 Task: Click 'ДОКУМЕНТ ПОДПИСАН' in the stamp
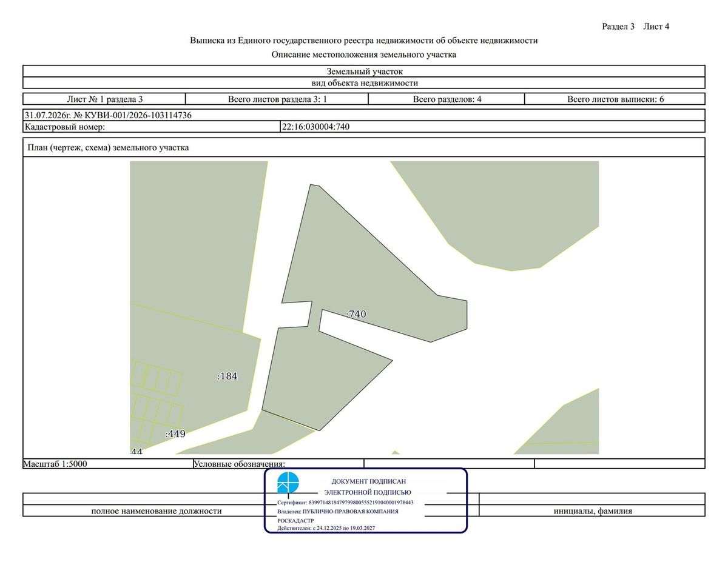pyautogui.click(x=369, y=481)
